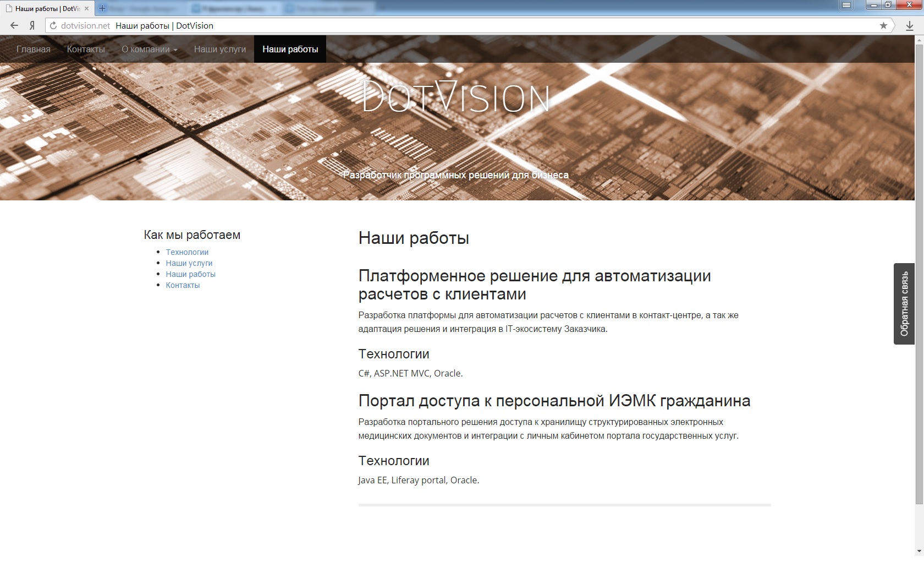924x578 pixels.
Task: Go back with the browser back arrow
Action: tap(14, 25)
